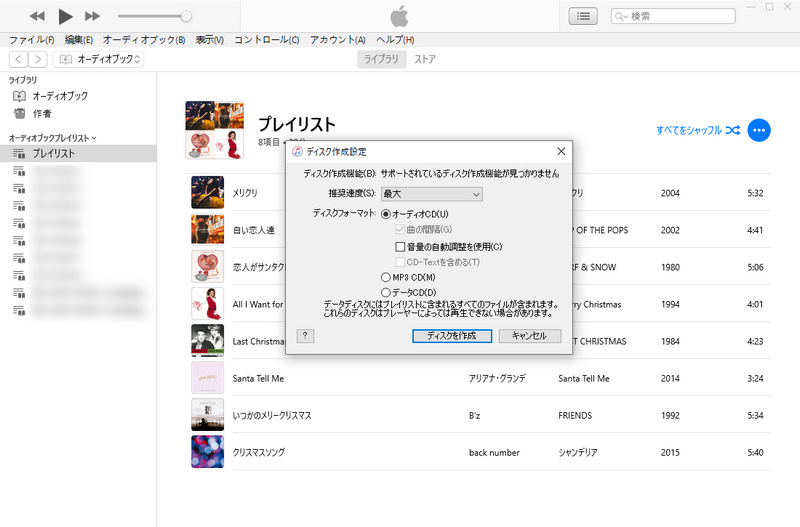Click the Last Christmas album artwork
The height and width of the screenshot is (527, 800).
tap(208, 341)
